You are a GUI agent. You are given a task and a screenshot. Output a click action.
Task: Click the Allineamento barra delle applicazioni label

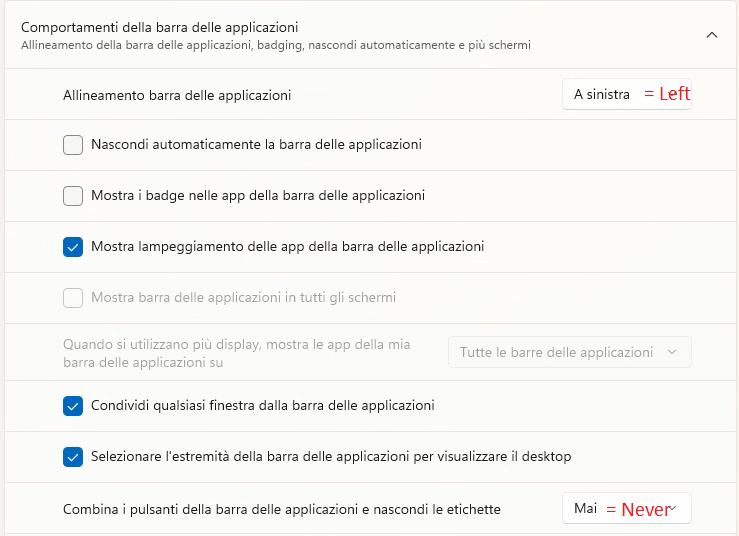177,96
